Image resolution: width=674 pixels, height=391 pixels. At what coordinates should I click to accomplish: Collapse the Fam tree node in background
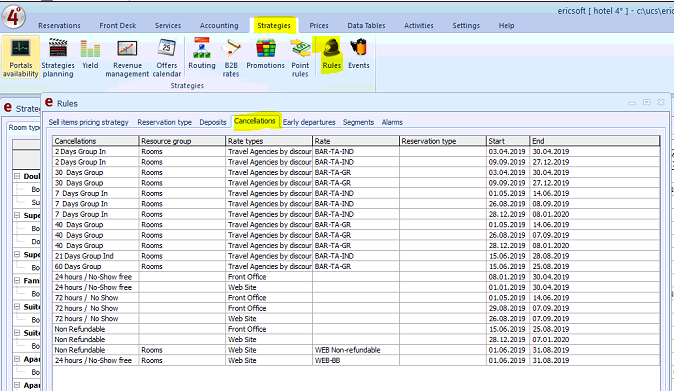(x=17, y=280)
